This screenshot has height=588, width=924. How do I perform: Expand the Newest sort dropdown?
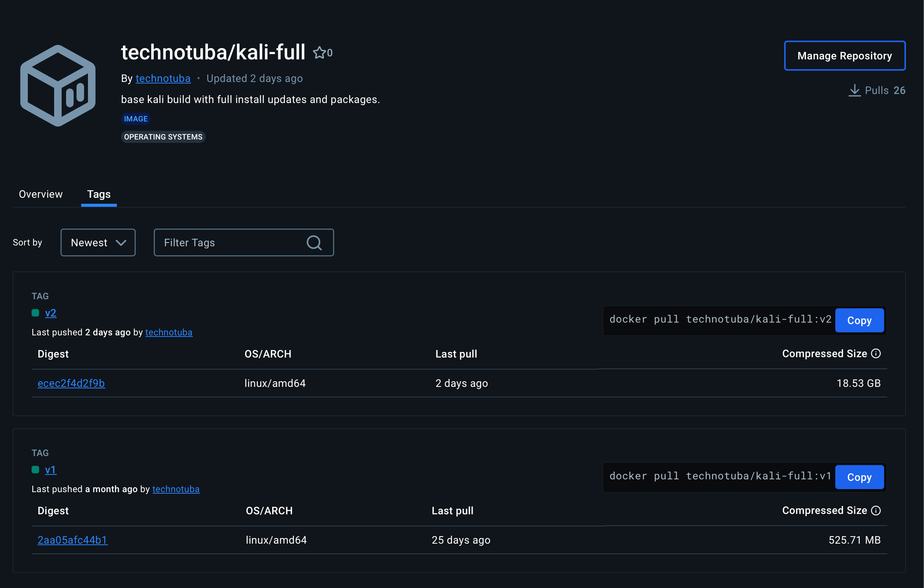click(98, 242)
